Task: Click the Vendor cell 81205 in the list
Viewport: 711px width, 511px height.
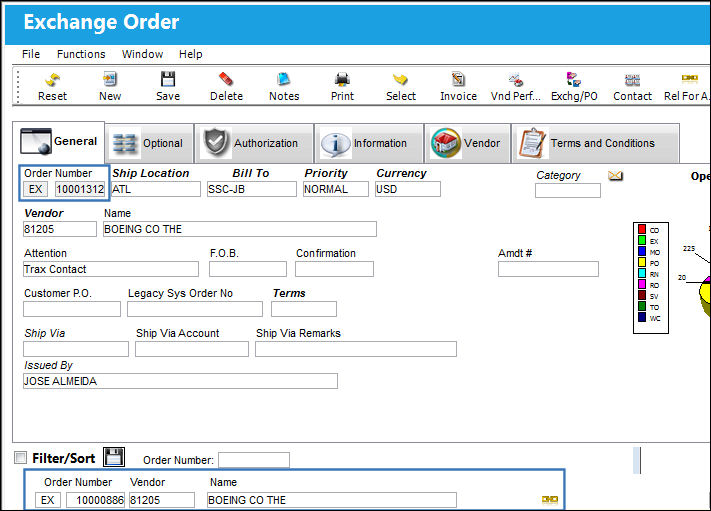Action: pyautogui.click(x=162, y=500)
